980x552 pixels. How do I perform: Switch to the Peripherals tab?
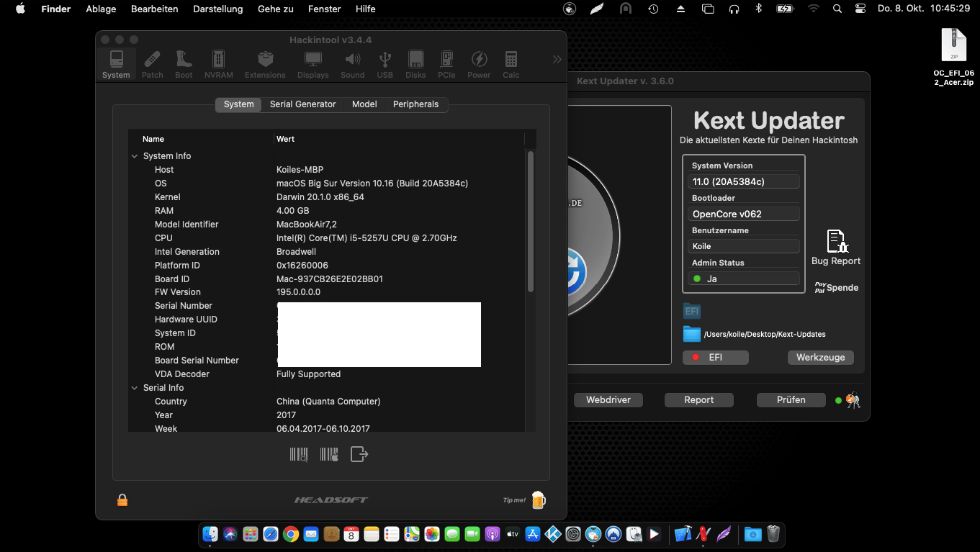tap(415, 104)
